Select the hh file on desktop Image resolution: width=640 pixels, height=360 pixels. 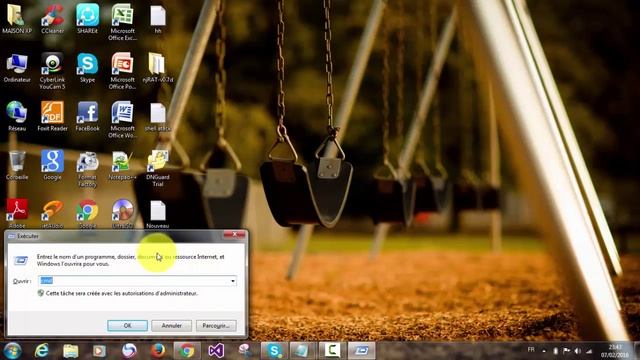point(158,19)
